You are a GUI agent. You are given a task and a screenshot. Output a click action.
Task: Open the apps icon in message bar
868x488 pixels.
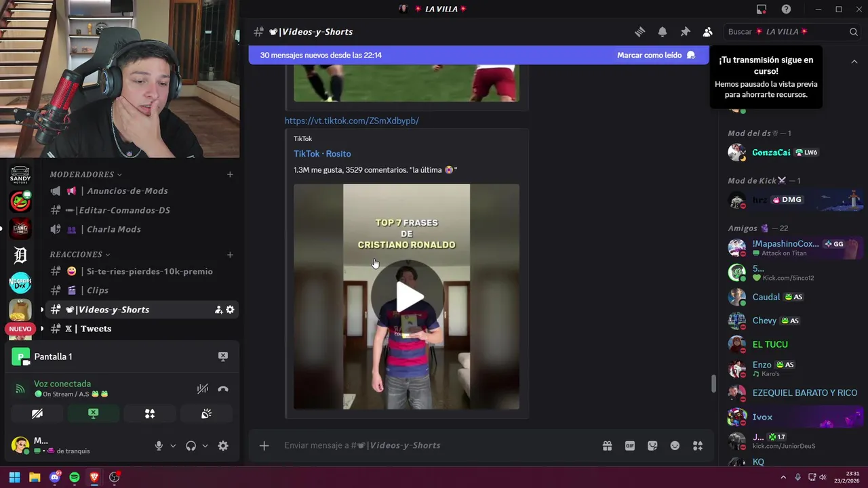[698, 445]
